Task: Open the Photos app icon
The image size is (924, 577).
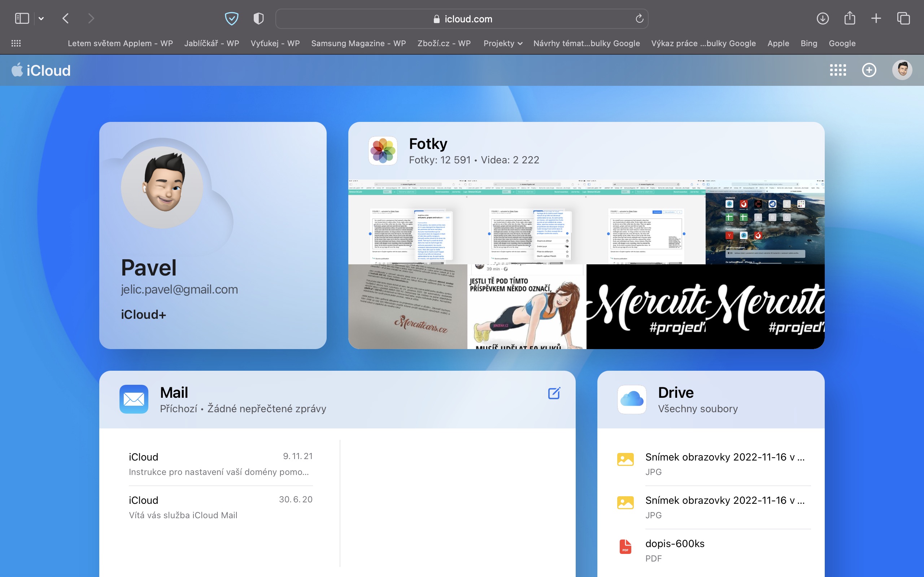Action: point(383,151)
